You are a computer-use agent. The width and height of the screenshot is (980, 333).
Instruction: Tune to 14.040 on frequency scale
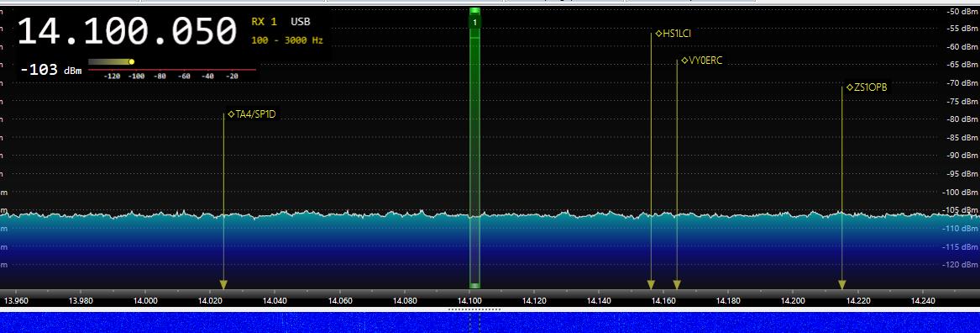[275, 301]
